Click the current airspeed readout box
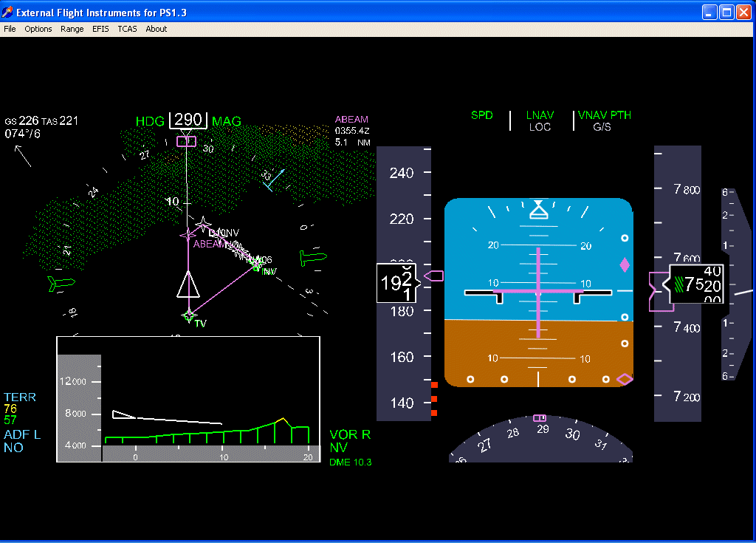Screen dimensions: 756x543 [x=397, y=284]
